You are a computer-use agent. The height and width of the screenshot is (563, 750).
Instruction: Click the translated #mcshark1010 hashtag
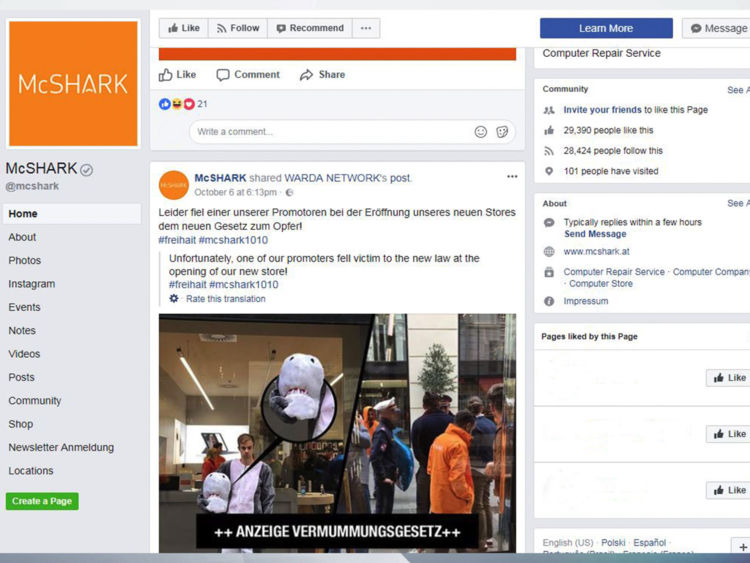coord(244,285)
